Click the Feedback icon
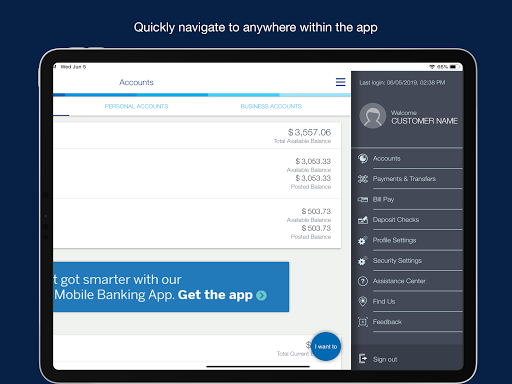This screenshot has height=384, width=512. 363,322
